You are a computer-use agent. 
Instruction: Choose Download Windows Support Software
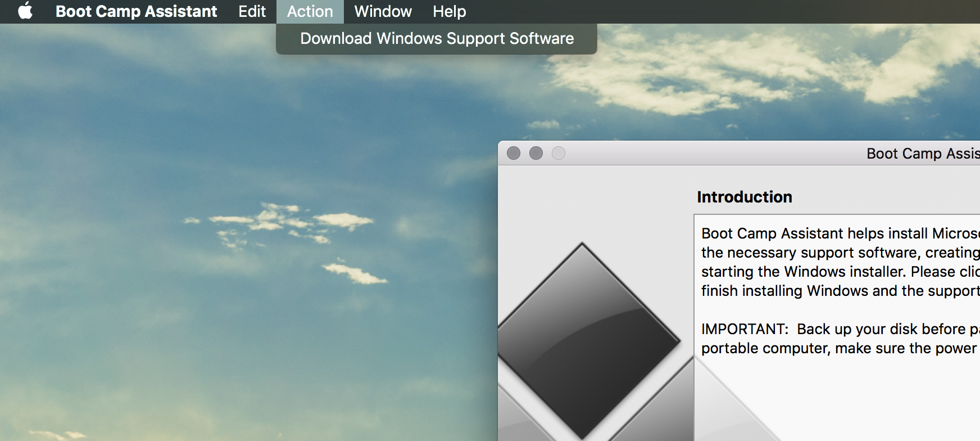point(437,38)
